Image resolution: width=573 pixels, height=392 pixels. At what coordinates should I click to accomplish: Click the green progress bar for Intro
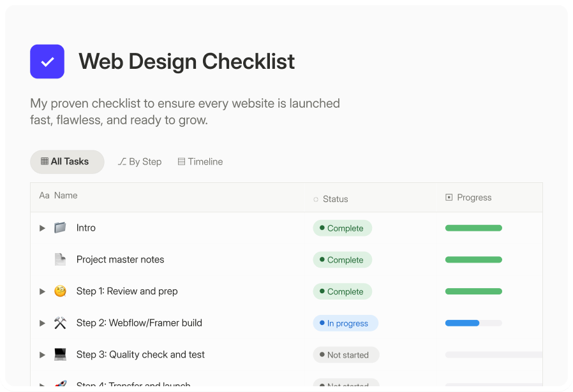click(473, 228)
